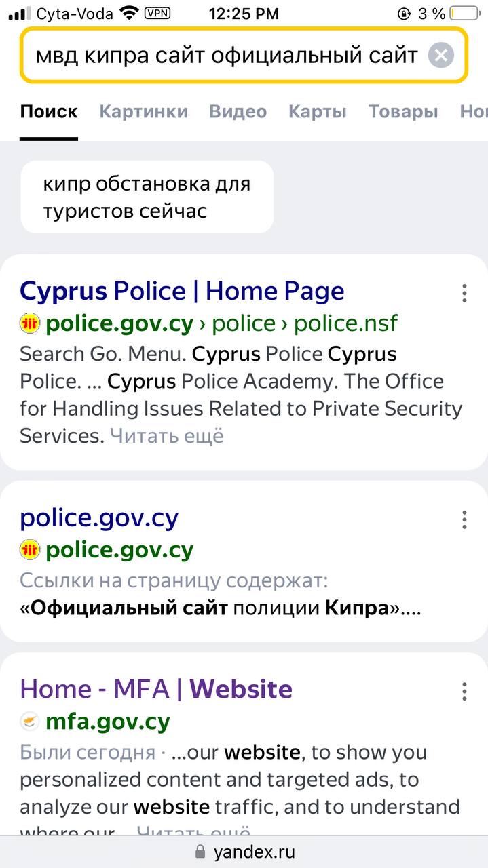This screenshot has width=488, height=868.
Task: Clear the search query with X icon
Action: [x=440, y=55]
